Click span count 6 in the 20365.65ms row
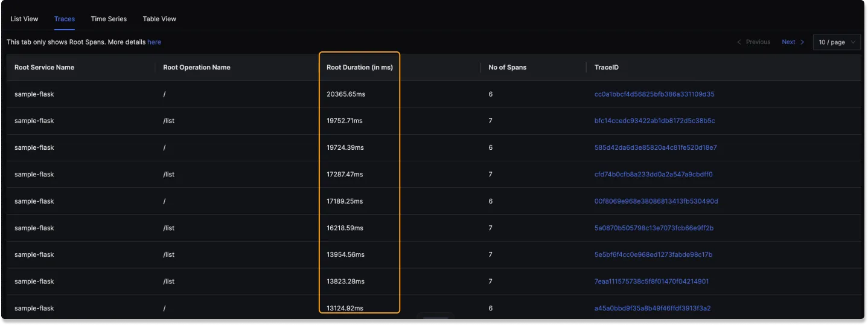The image size is (868, 325). coord(491,94)
